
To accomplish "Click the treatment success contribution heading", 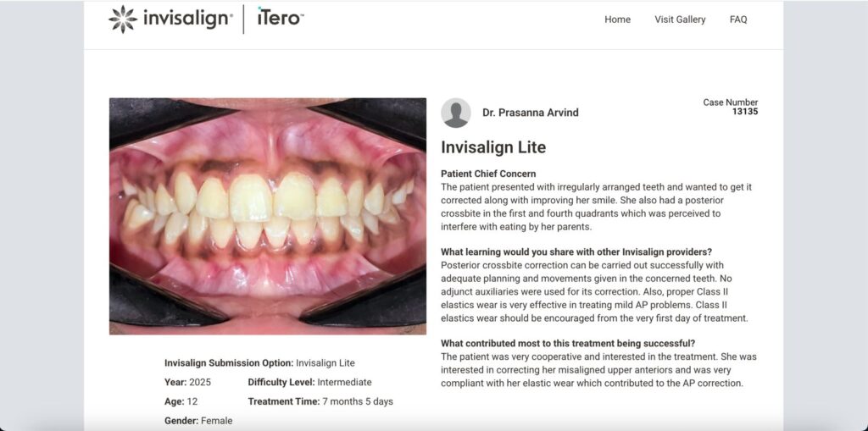I will point(568,343).
